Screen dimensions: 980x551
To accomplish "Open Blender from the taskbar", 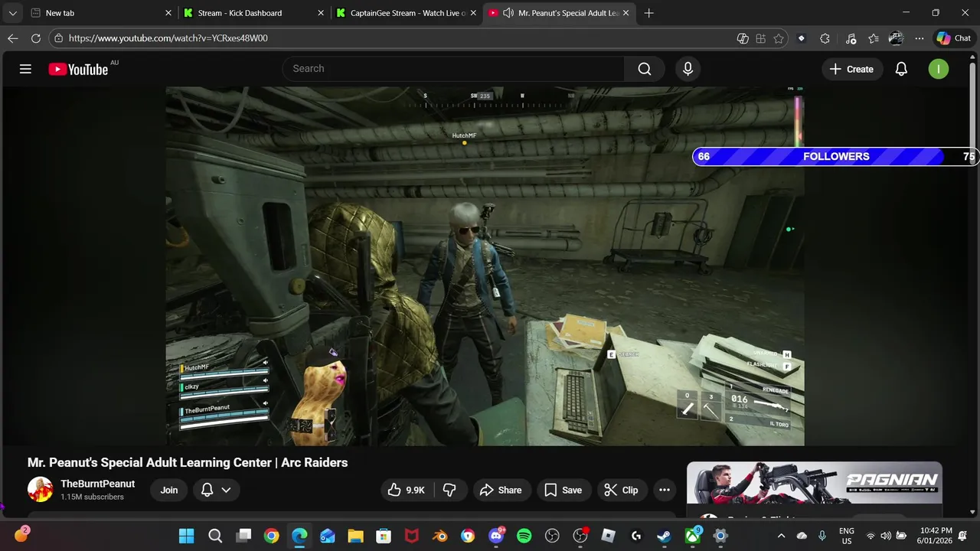I will [439, 536].
